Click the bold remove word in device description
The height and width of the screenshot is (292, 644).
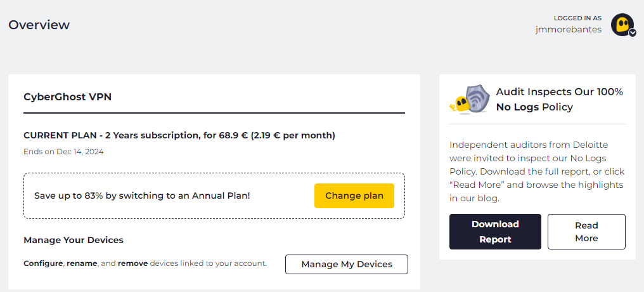point(132,263)
